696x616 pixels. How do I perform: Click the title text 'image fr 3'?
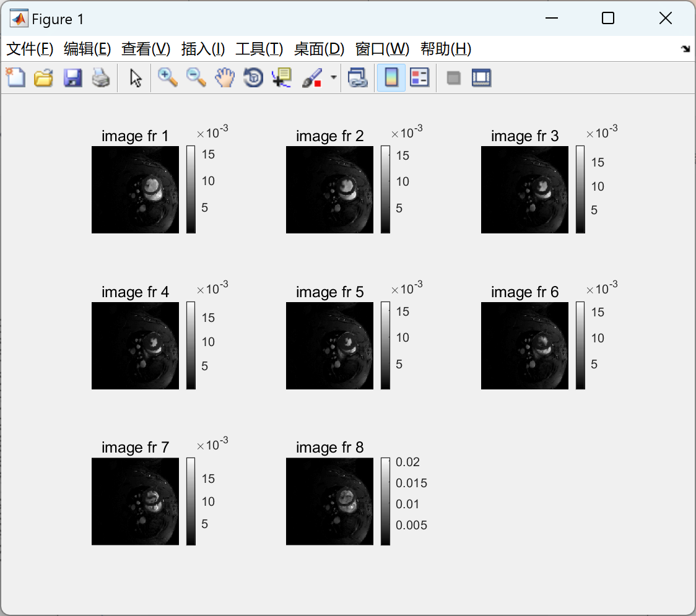[x=524, y=136]
